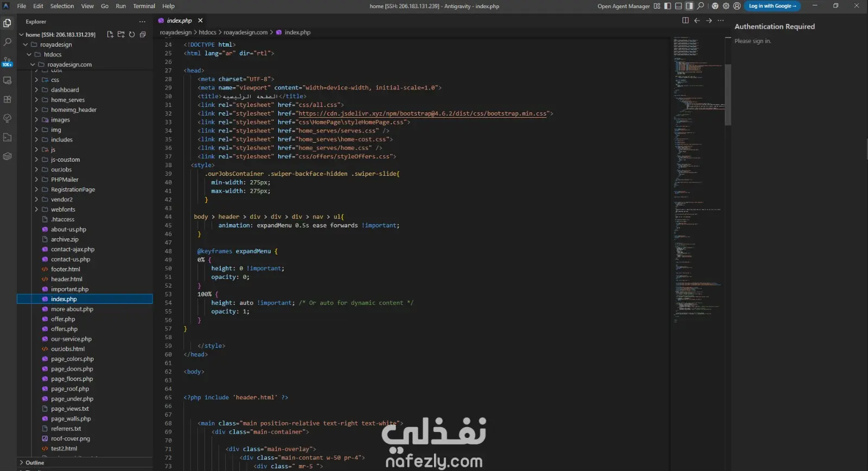Click the New File icon in Explorer
The height and width of the screenshot is (471, 868).
[110, 35]
